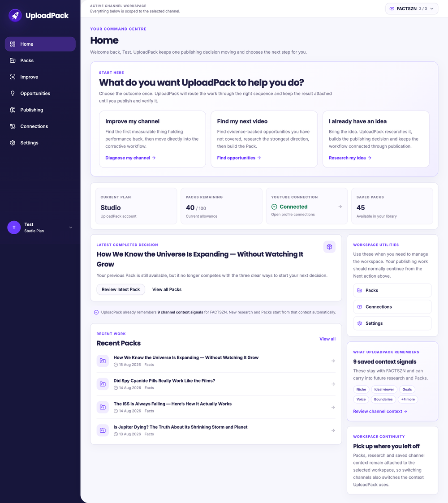Expand the +4 more context tags
This screenshot has height=503, width=448.
(408, 400)
